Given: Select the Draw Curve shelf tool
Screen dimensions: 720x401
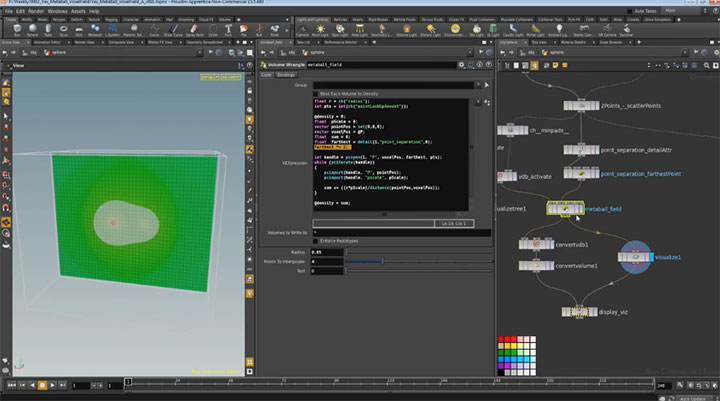Looking at the screenshot, I should click(173, 30).
